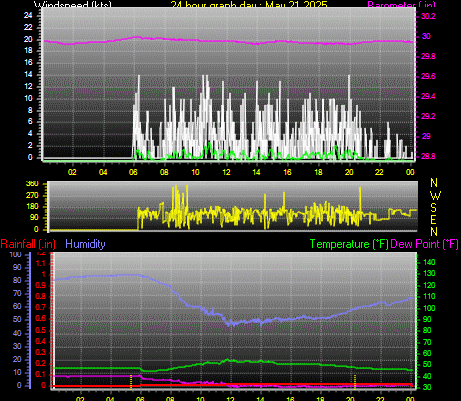Click the 06 hour tick on wind chart
461x401 pixels.
133,172
